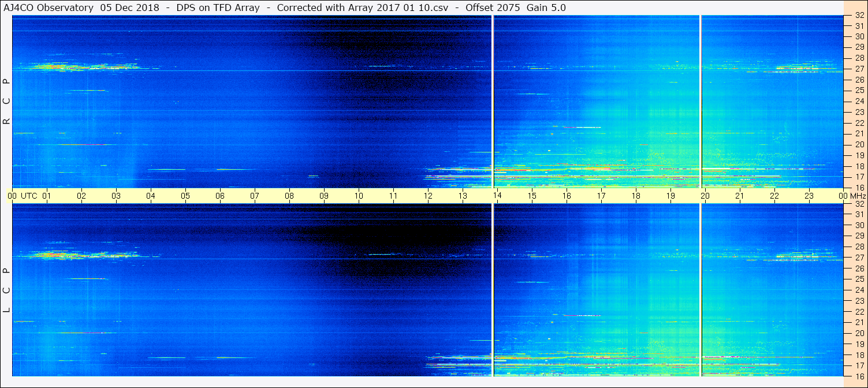Click the 25 MHz tick of the RCP panel
The width and height of the screenshot is (868, 388).
pyautogui.click(x=859, y=90)
